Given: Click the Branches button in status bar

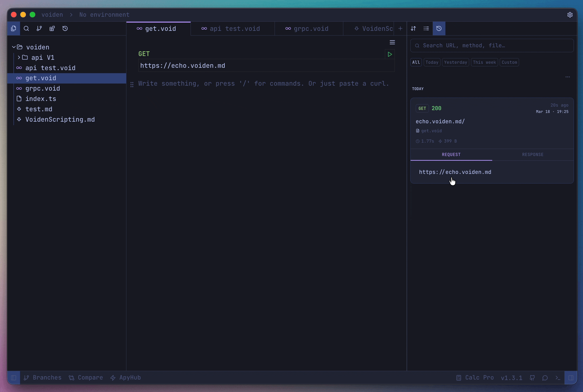Looking at the screenshot, I should (43, 377).
